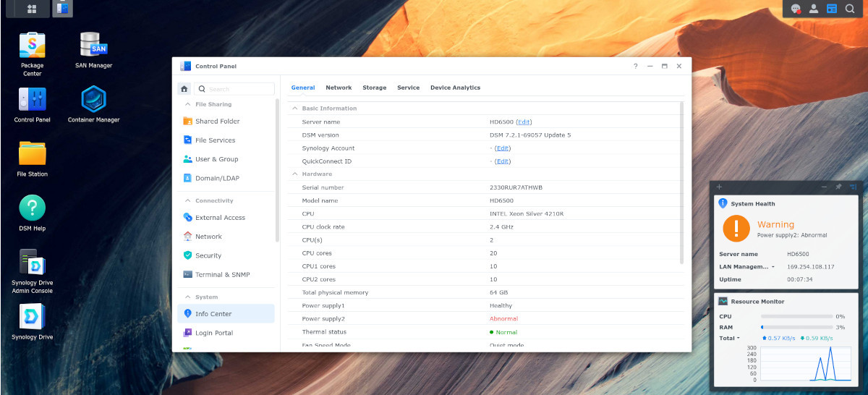Minimize the widget panel dash icon
This screenshot has width=868, height=395.
point(824,187)
